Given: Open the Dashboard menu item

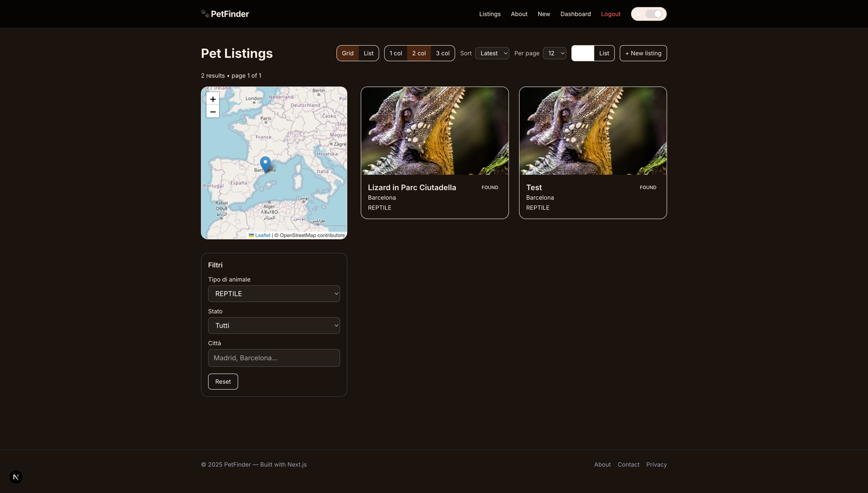Looking at the screenshot, I should (x=575, y=14).
